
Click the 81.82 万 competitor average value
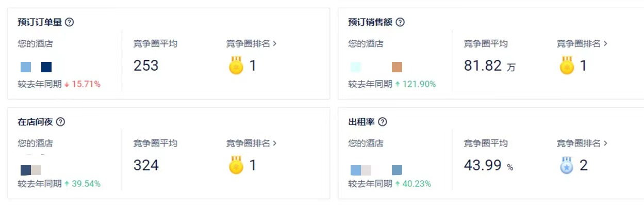489,66
